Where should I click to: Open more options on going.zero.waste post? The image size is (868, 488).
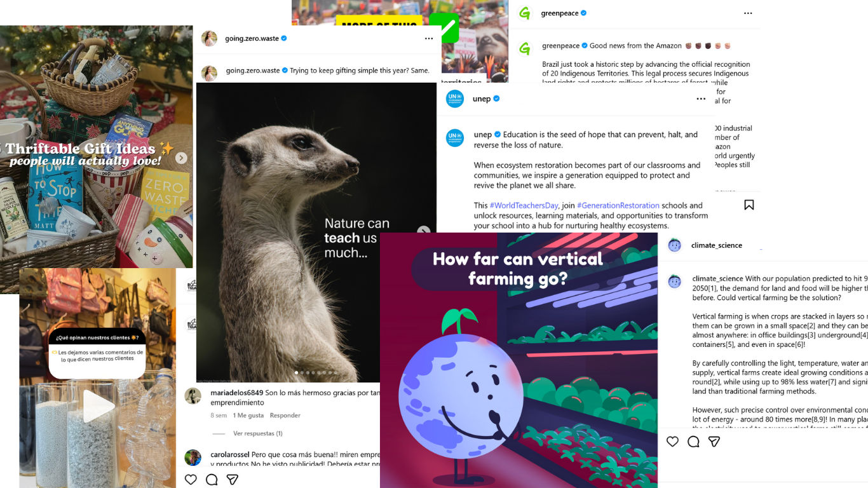(x=429, y=38)
